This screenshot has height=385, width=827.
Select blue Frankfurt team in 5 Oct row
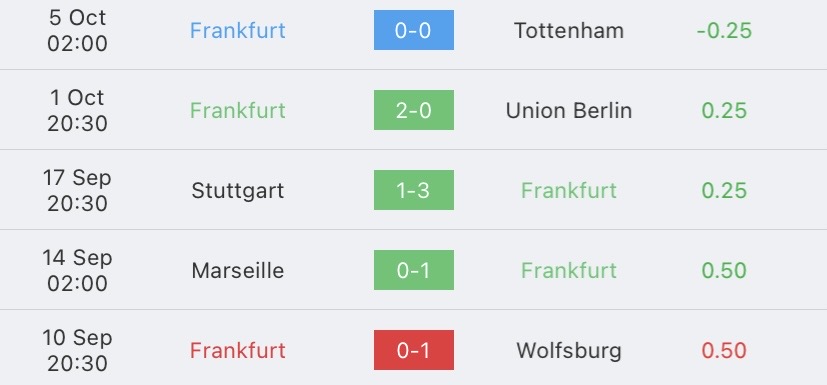click(237, 30)
